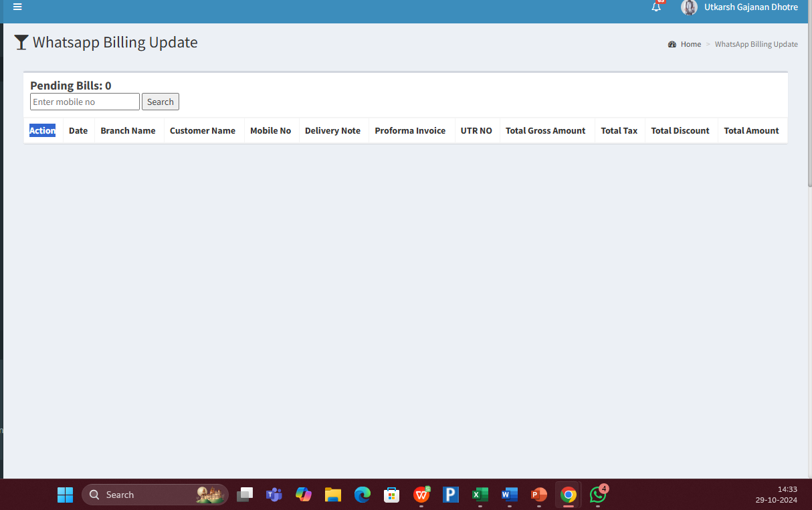Click the Enter mobile no field

(x=85, y=102)
